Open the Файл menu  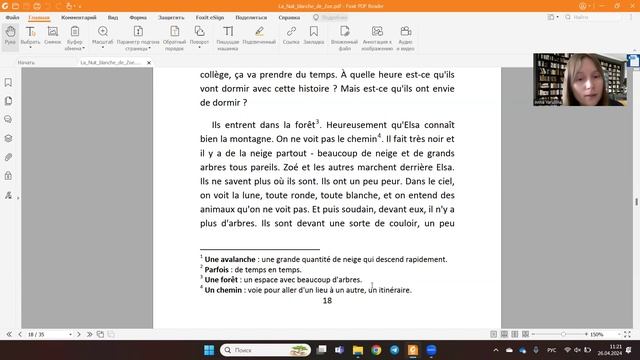click(x=12, y=18)
